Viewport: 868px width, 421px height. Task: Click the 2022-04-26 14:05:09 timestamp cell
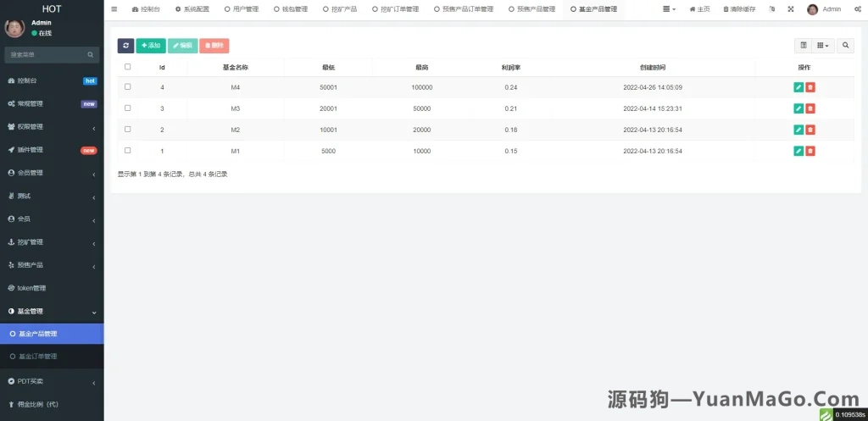[653, 87]
